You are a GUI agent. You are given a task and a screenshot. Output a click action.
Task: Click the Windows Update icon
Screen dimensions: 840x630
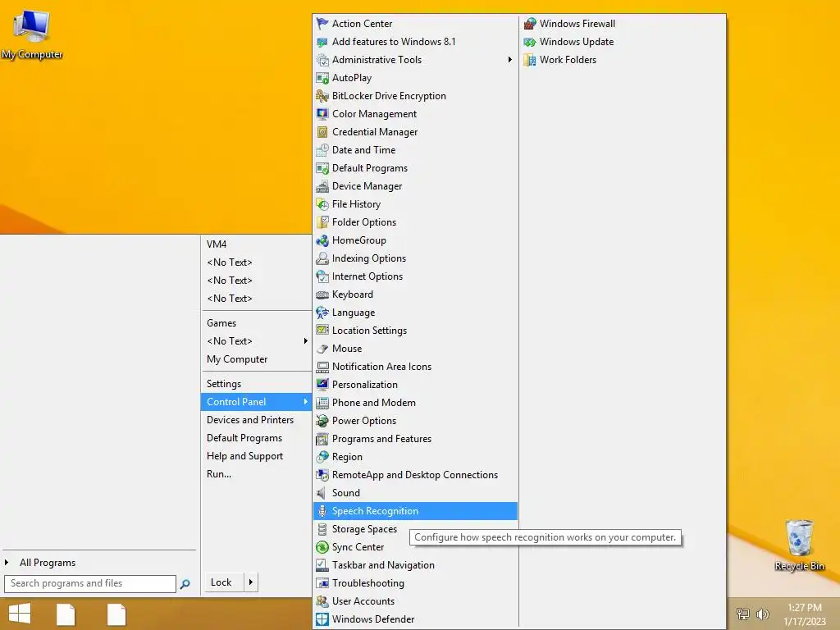[530, 42]
